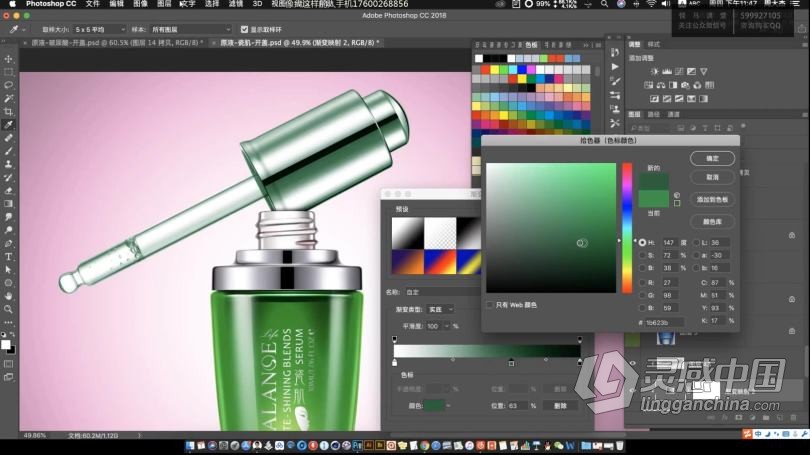Select the Lasso tool
The image size is (810, 455).
click(x=8, y=85)
